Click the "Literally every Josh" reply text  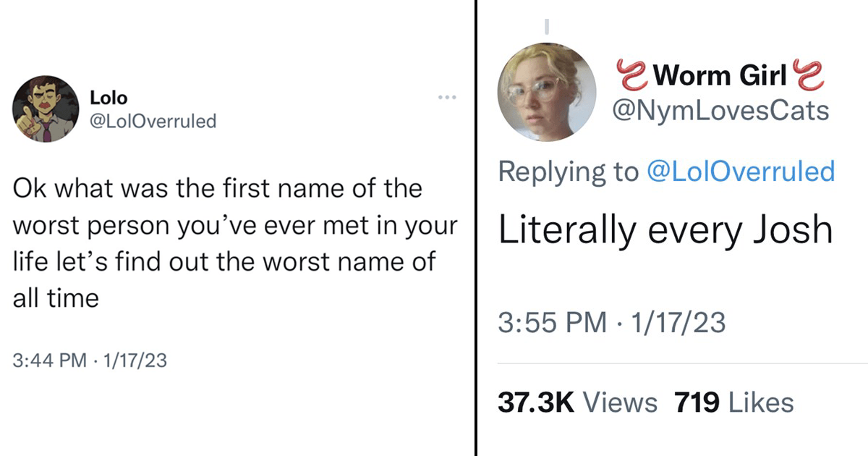click(x=665, y=230)
